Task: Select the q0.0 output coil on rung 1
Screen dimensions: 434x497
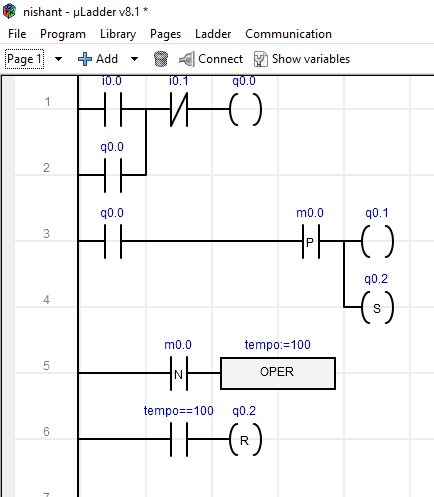Action: [245, 109]
